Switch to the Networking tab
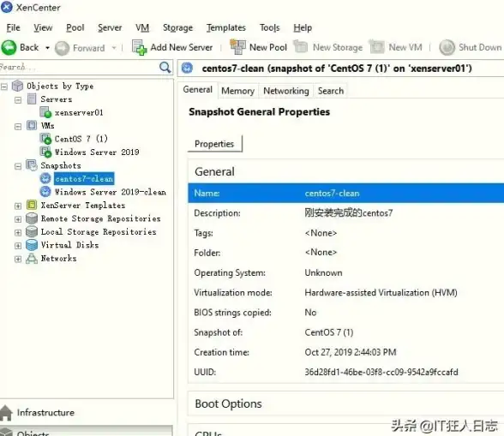504x436 pixels. coord(286,91)
